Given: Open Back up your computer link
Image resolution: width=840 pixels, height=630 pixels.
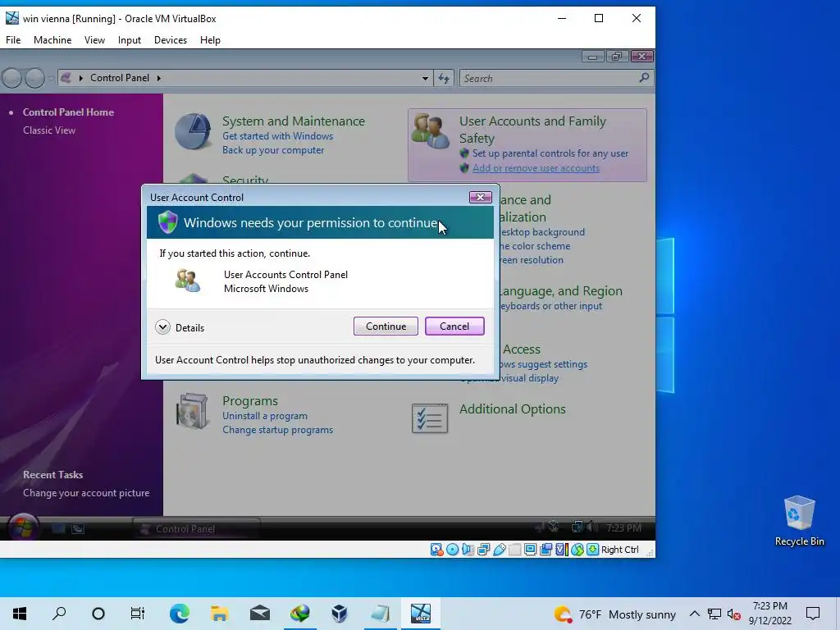Looking at the screenshot, I should click(x=273, y=150).
